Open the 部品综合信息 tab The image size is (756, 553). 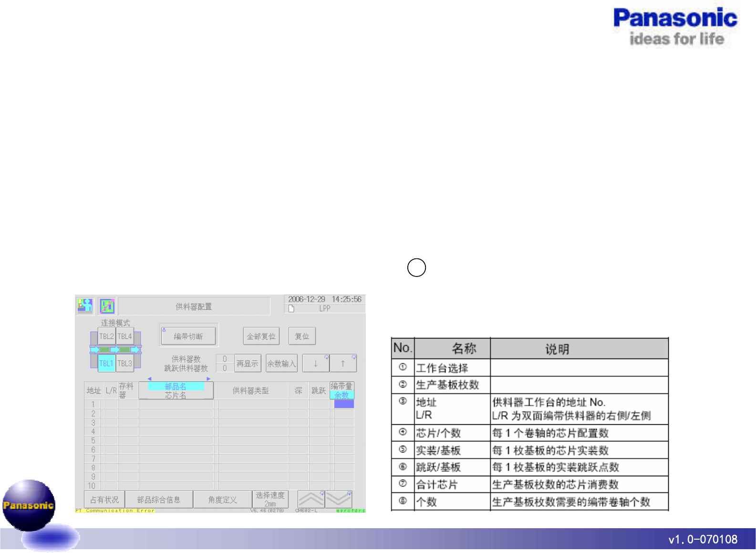coord(159,500)
